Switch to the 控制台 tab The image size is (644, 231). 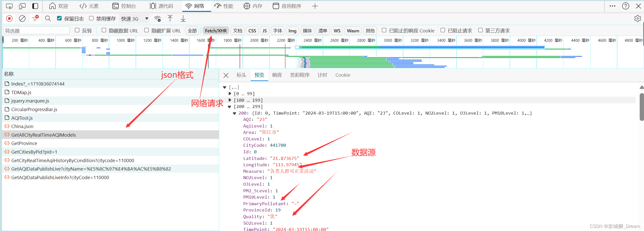pyautogui.click(x=124, y=6)
